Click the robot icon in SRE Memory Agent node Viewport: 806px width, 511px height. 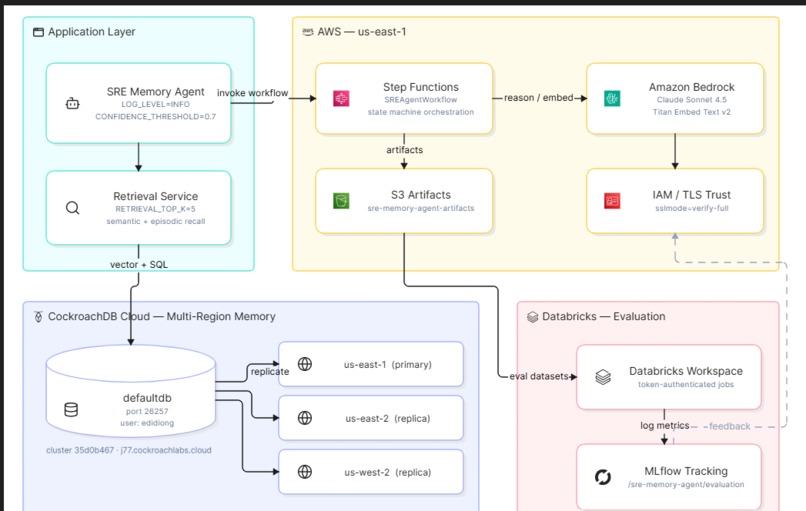(x=72, y=104)
